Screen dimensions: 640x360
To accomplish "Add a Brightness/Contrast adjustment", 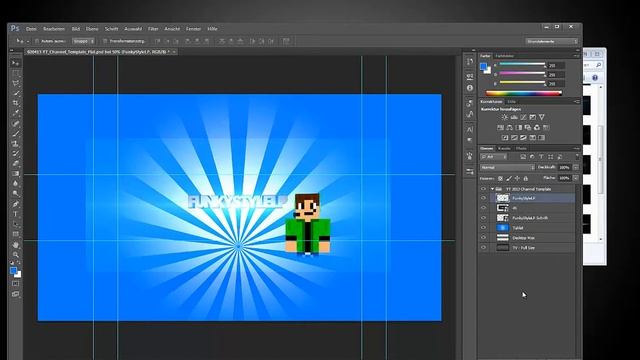I will (x=504, y=117).
